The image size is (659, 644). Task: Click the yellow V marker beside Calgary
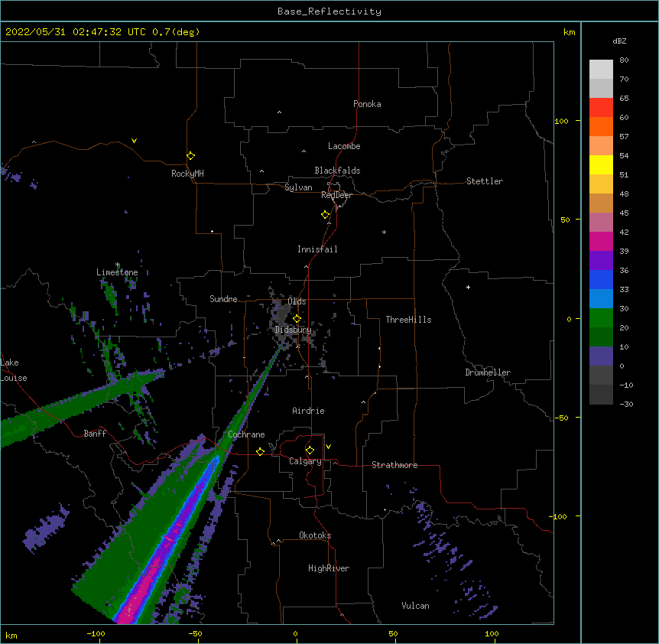[x=328, y=447]
